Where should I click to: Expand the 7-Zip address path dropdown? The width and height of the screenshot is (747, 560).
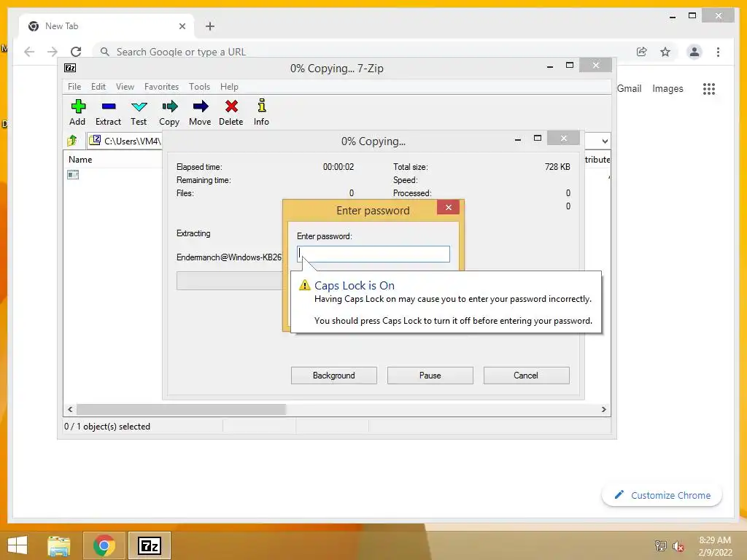[605, 141]
